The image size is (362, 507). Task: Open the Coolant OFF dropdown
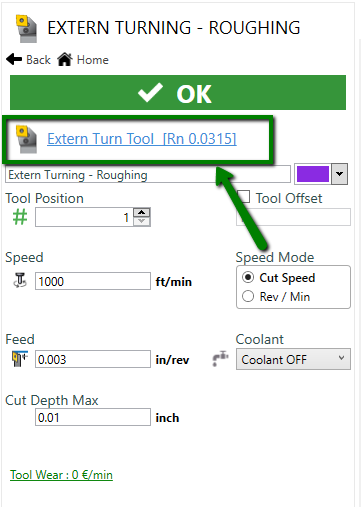point(293,359)
